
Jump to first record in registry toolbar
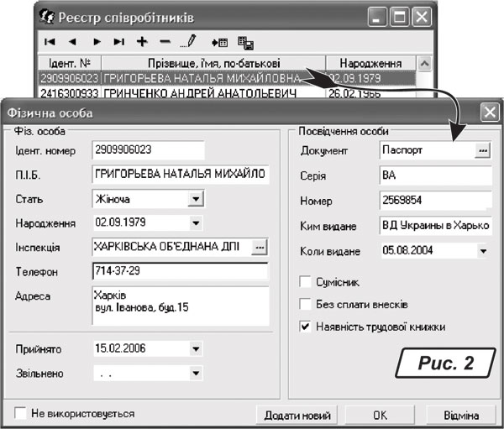50,41
